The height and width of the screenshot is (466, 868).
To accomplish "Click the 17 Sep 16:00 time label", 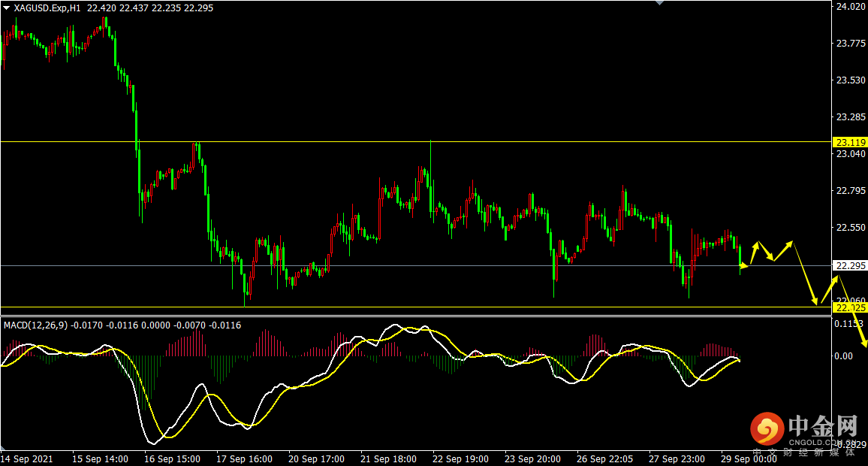I will [x=244, y=458].
